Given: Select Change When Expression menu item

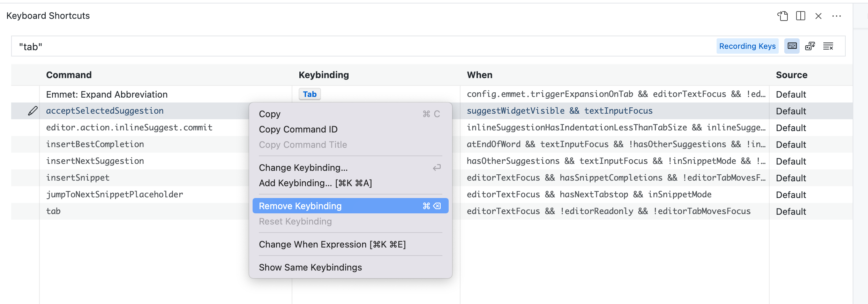Looking at the screenshot, I should [332, 244].
